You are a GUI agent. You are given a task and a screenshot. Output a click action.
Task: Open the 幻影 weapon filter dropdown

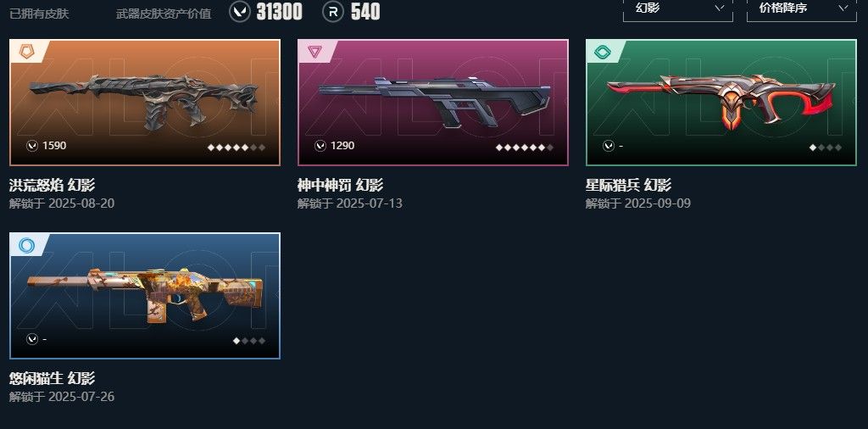pyautogui.click(x=677, y=9)
